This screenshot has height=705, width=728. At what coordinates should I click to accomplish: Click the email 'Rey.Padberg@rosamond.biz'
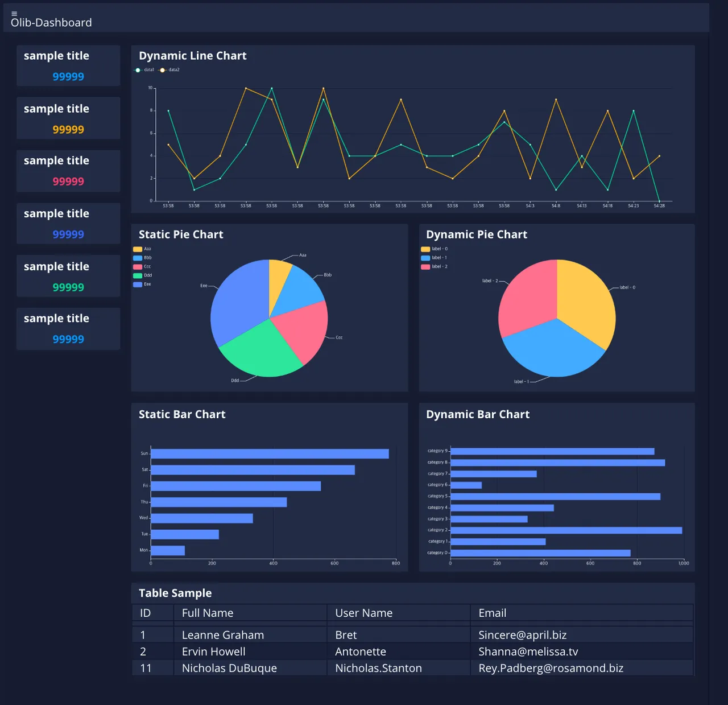(551, 668)
